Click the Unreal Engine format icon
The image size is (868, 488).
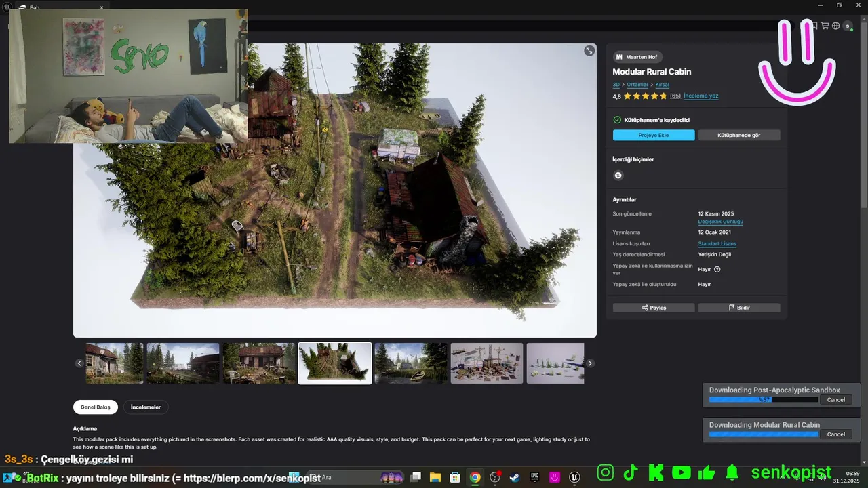point(618,175)
